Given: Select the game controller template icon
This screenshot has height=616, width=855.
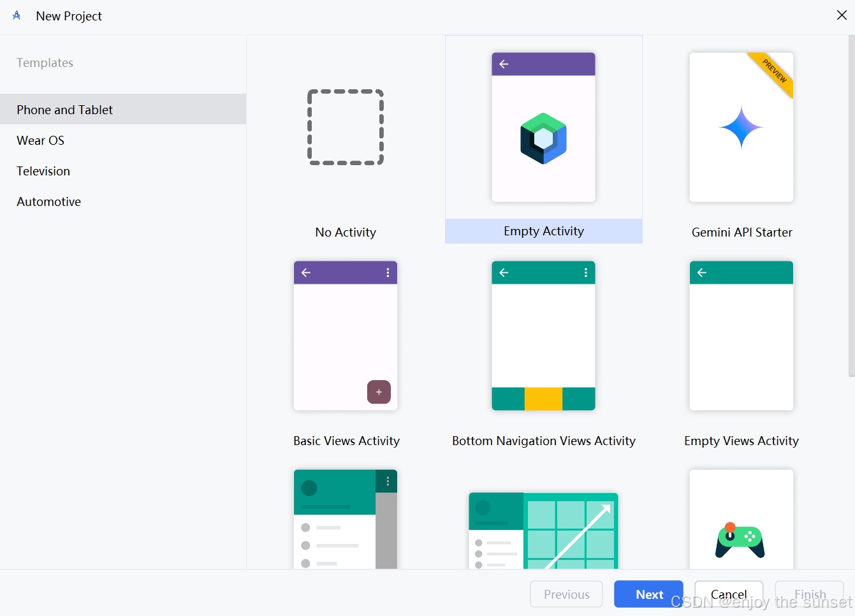Looking at the screenshot, I should click(x=740, y=540).
